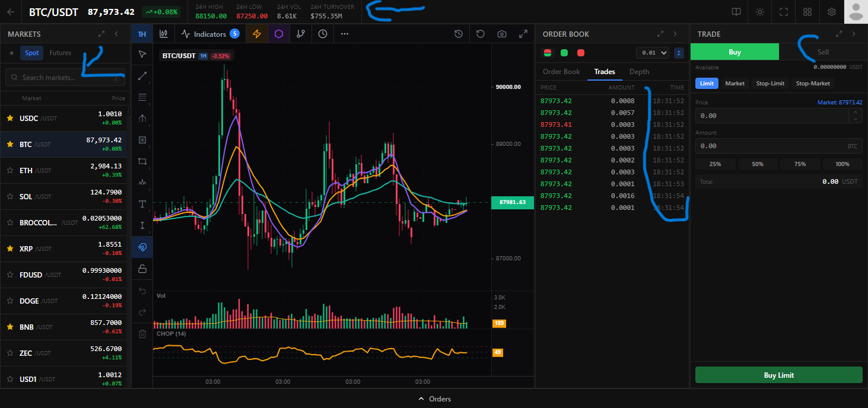The height and width of the screenshot is (408, 868).
Task: Toggle the magnet snap mode tool
Action: click(x=142, y=247)
